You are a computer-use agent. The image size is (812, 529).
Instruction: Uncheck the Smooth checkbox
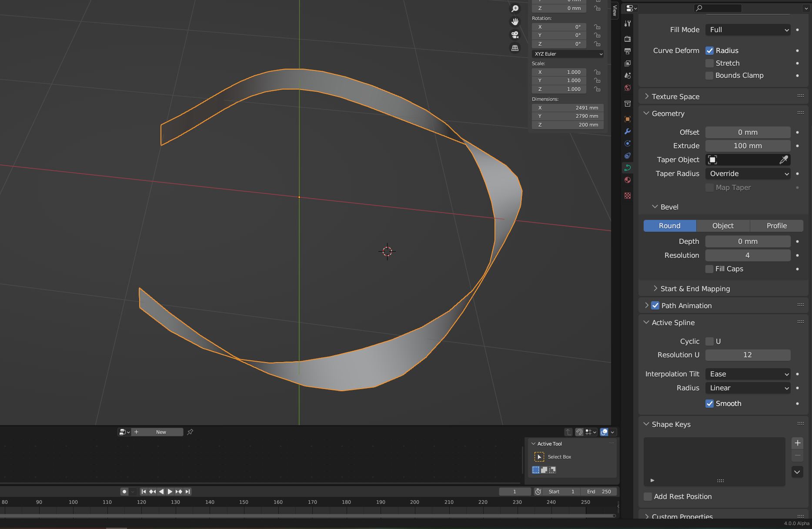pos(709,404)
